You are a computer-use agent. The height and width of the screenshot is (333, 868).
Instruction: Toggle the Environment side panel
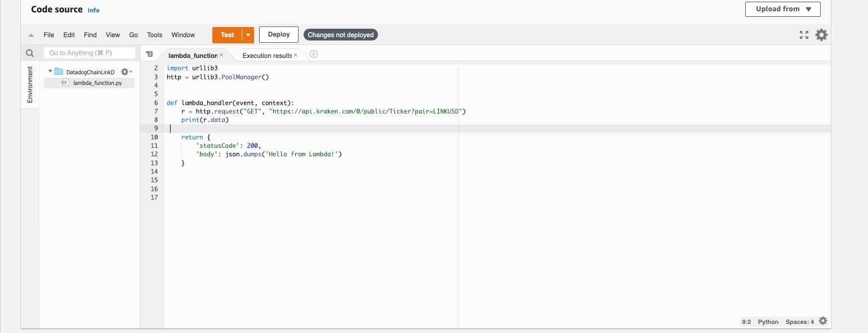30,84
